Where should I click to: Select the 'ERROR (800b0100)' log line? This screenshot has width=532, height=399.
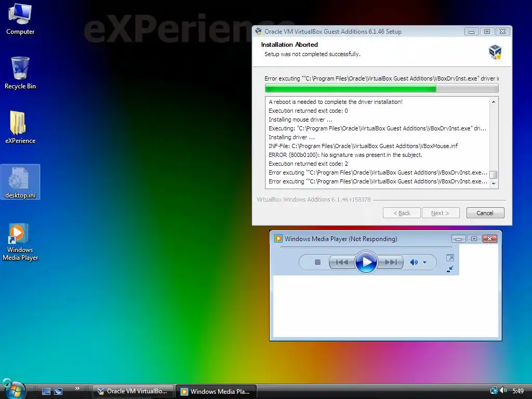click(x=345, y=155)
